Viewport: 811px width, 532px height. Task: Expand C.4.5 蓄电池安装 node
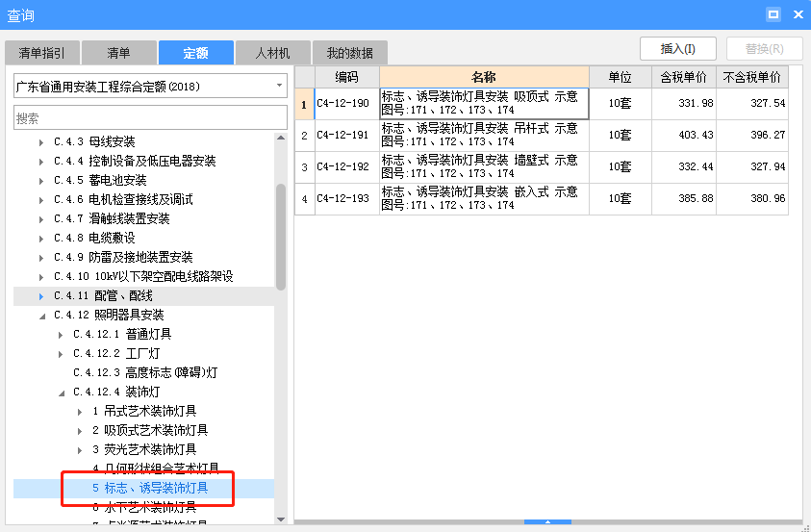click(x=41, y=181)
